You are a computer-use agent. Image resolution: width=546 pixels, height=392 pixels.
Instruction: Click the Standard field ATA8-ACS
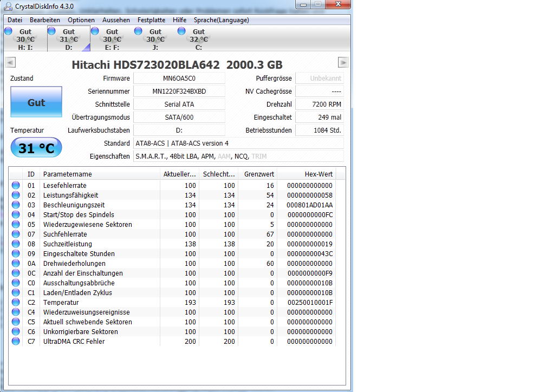238,143
